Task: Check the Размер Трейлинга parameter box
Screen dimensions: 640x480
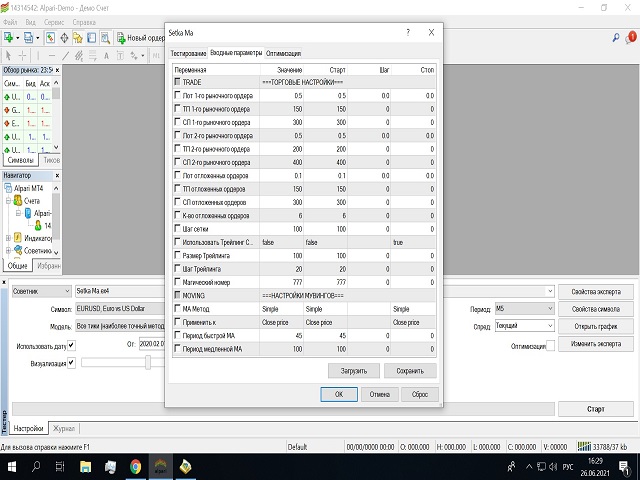Action: [177, 255]
